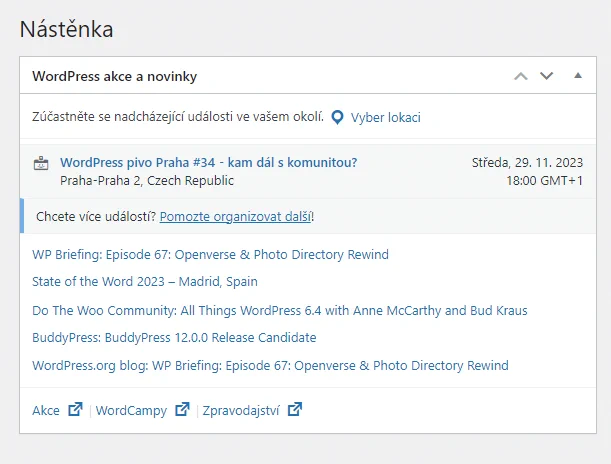Select the Středa, 29. 11. 2023 date
Image resolution: width=611 pixels, height=464 pixels.
(x=527, y=162)
